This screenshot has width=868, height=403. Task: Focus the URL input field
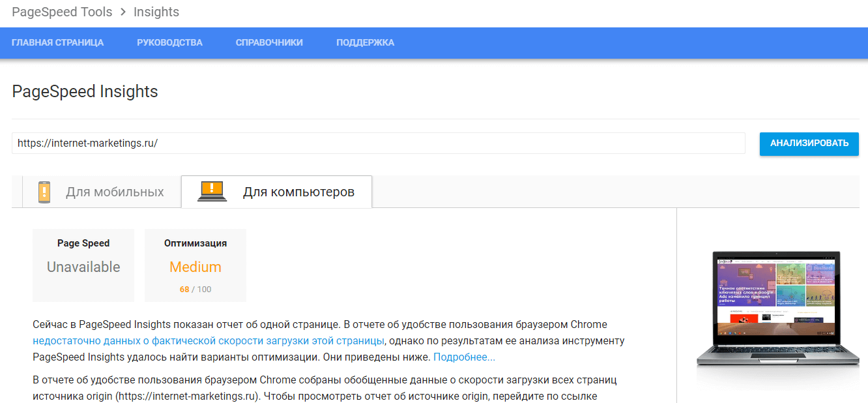click(x=378, y=143)
